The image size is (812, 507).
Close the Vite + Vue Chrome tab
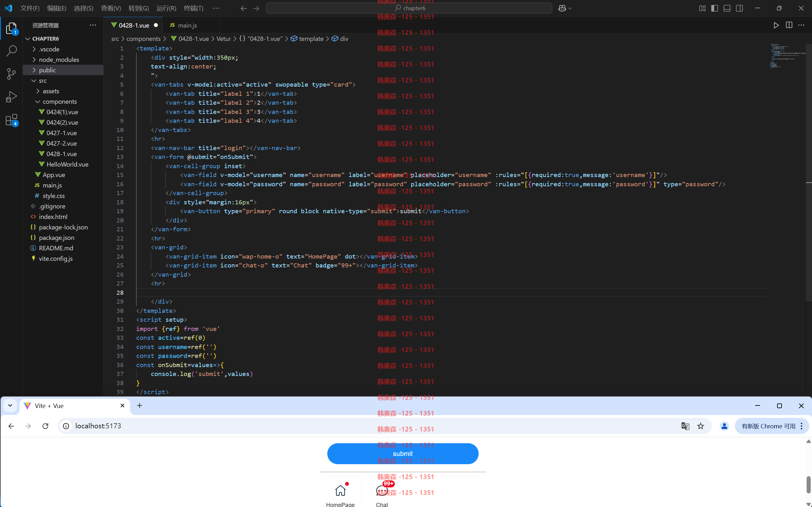(x=122, y=406)
